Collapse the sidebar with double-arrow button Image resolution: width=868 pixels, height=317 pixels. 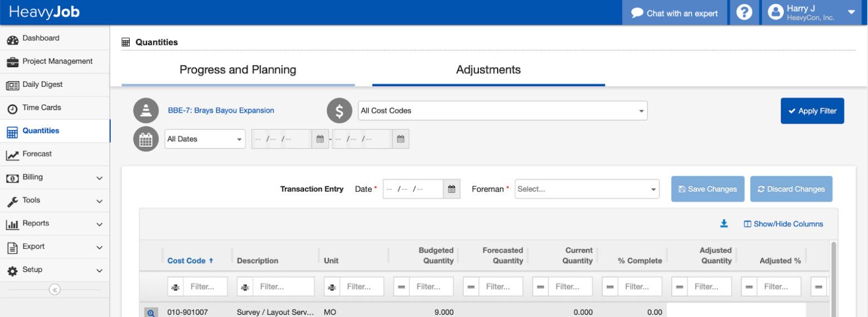55,289
